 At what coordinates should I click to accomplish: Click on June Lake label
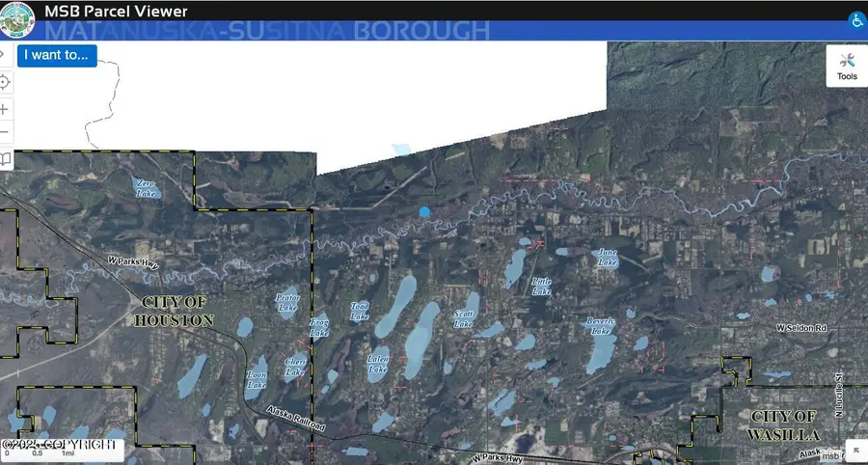click(607, 257)
